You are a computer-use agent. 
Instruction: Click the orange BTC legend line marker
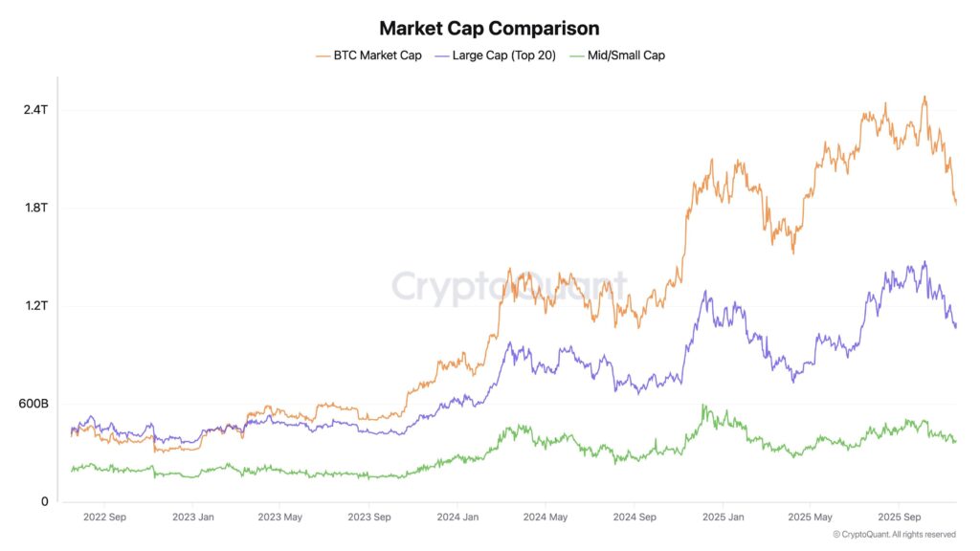(323, 55)
